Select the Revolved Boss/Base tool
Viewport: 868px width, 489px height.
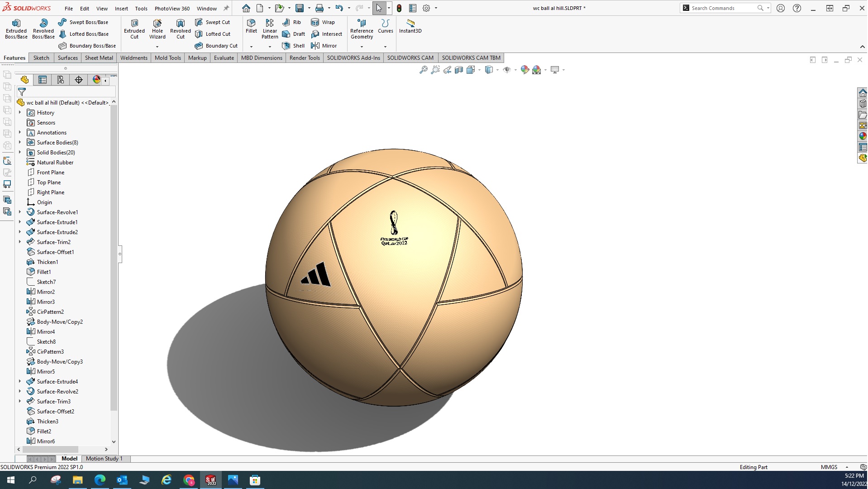click(x=43, y=29)
